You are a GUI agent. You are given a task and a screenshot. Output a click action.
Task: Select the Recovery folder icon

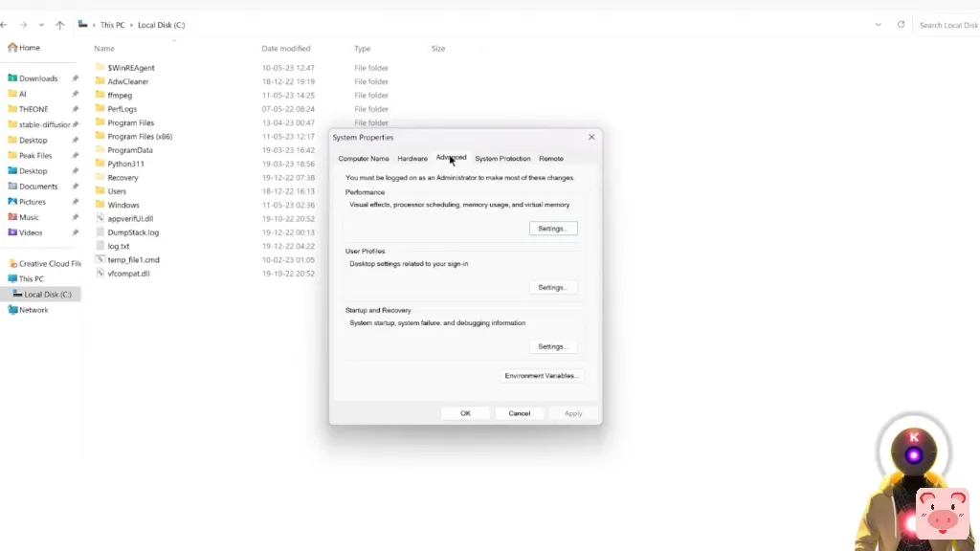(100, 177)
